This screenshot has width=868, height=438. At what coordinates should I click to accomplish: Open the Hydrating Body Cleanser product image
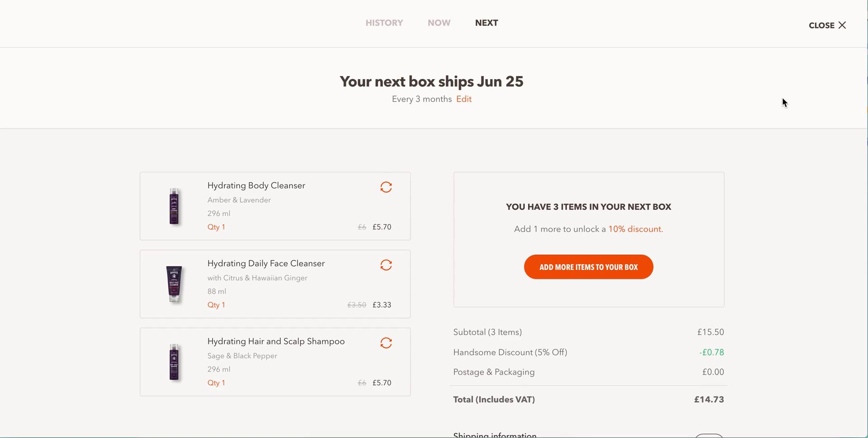pos(174,206)
